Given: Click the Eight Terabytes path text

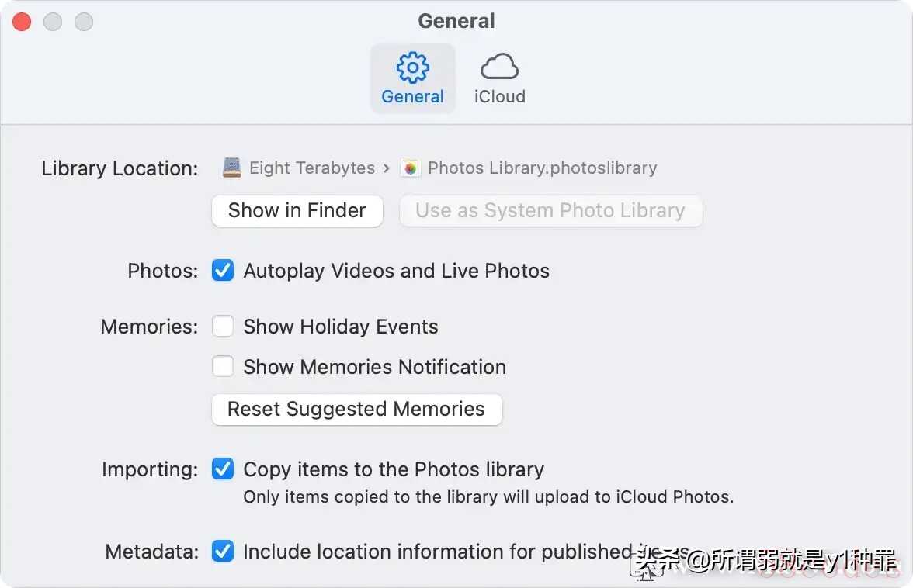Looking at the screenshot, I should (312, 168).
